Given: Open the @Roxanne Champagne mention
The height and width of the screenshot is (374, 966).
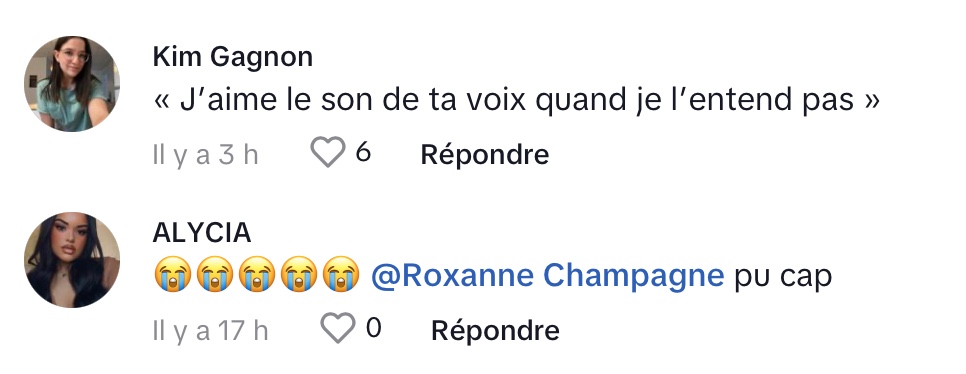Looking at the screenshot, I should (x=548, y=275).
